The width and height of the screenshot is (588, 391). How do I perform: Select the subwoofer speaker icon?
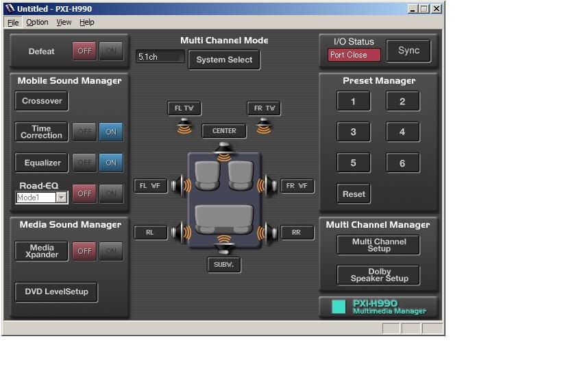coord(224,244)
